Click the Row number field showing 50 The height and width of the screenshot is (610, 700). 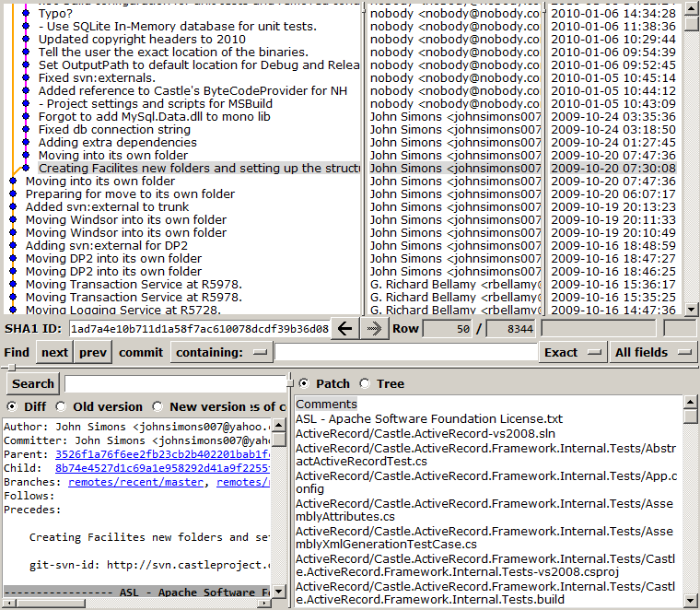448,329
